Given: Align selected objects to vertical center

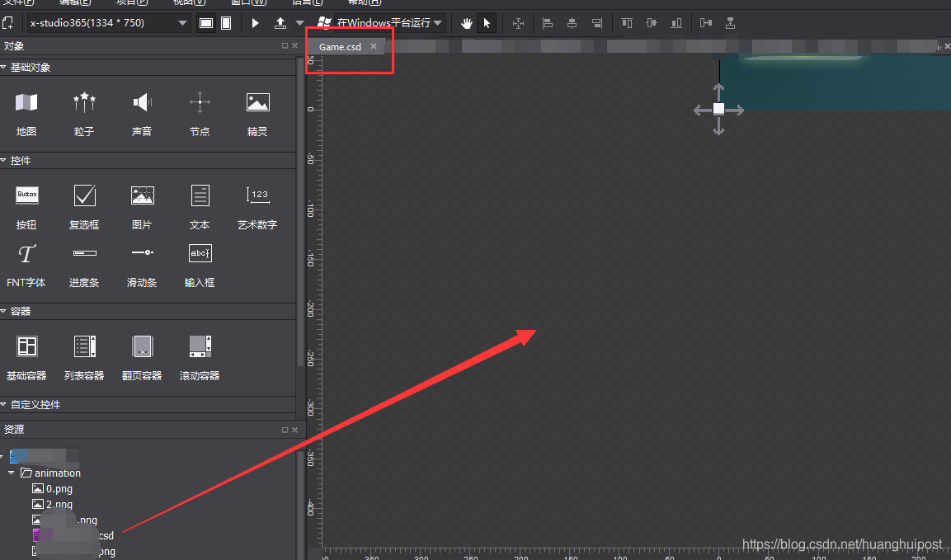Looking at the screenshot, I should coord(652,23).
